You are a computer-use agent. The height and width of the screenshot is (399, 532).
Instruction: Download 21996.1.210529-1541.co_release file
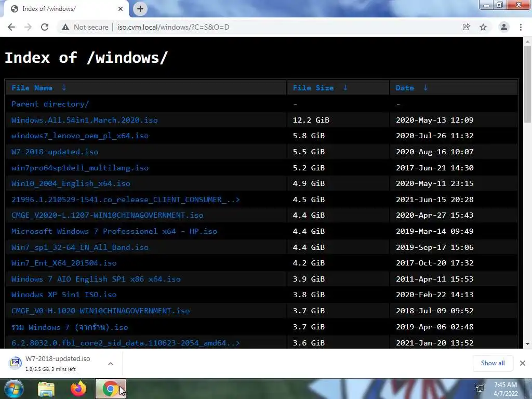(126, 199)
